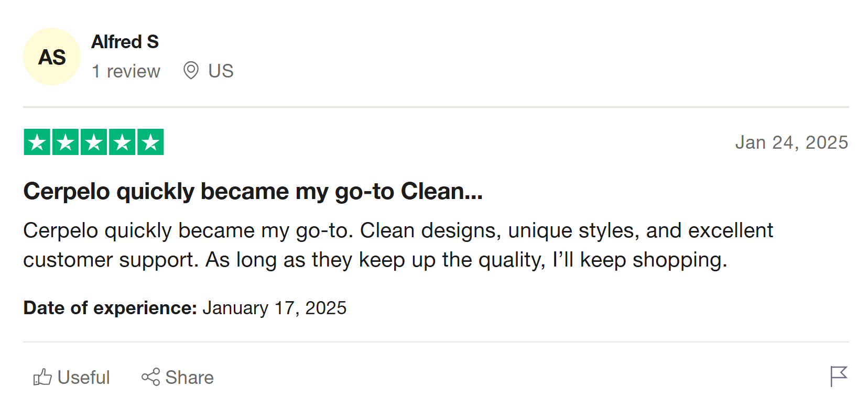Flag this review with the flag icon

click(x=838, y=376)
